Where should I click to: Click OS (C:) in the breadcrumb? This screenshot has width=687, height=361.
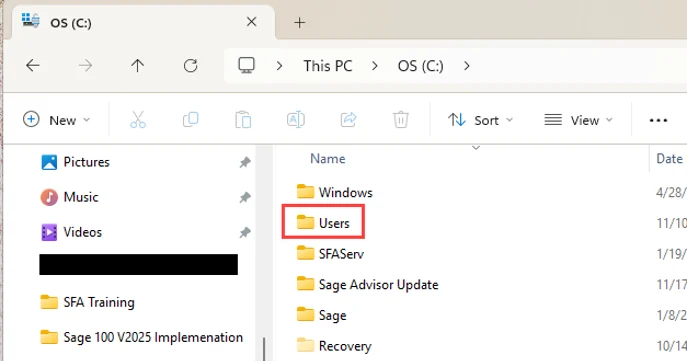coord(421,66)
